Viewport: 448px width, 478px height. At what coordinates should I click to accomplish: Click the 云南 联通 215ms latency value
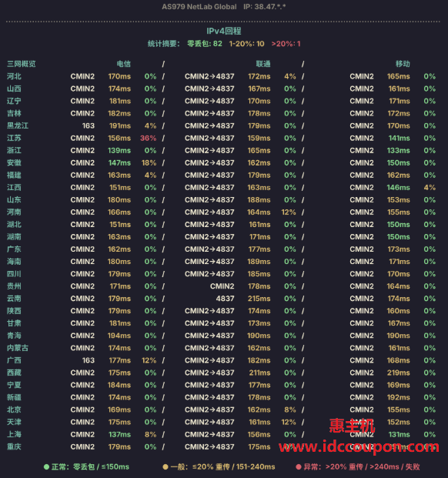click(259, 299)
